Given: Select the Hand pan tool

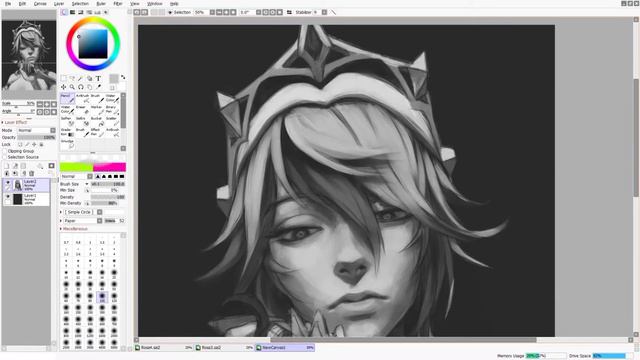Looking at the screenshot, I should click(90, 87).
